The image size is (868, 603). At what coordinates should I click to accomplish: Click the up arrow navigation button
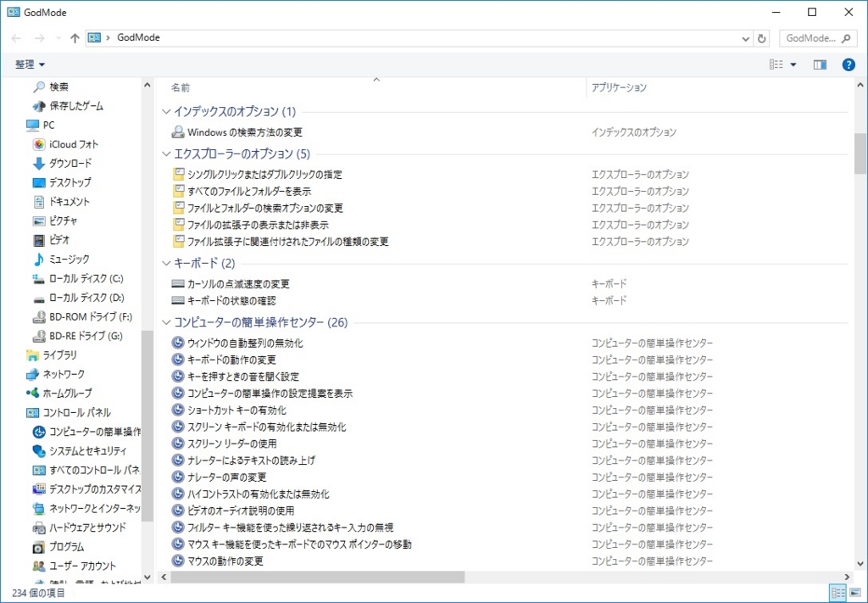(75, 37)
